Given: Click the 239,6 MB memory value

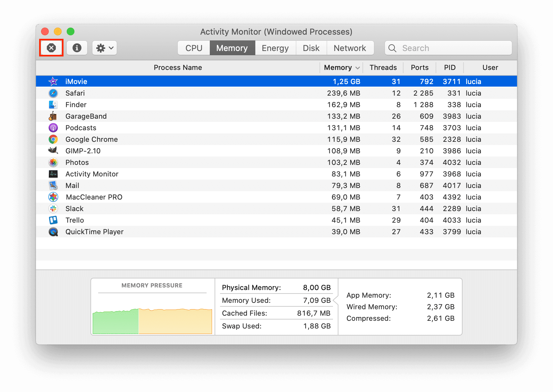Looking at the screenshot, I should [x=344, y=93].
